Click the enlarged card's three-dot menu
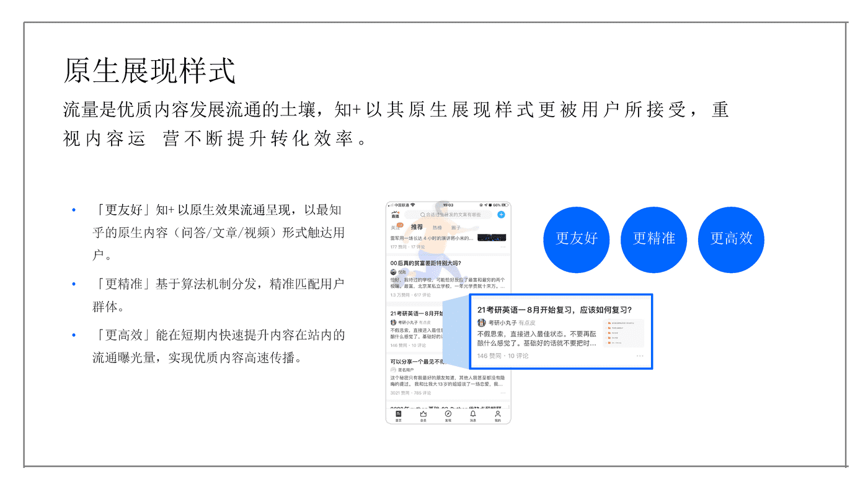The height and width of the screenshot is (489, 868). (x=640, y=356)
